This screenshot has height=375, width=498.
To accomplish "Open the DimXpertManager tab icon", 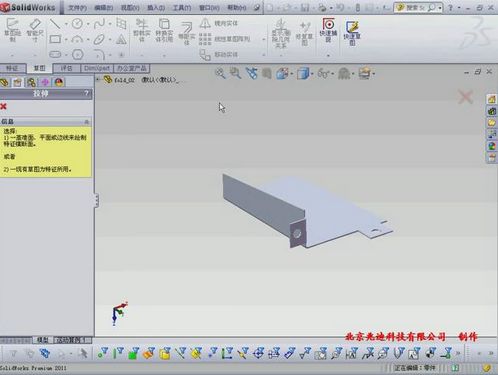I will point(45,82).
